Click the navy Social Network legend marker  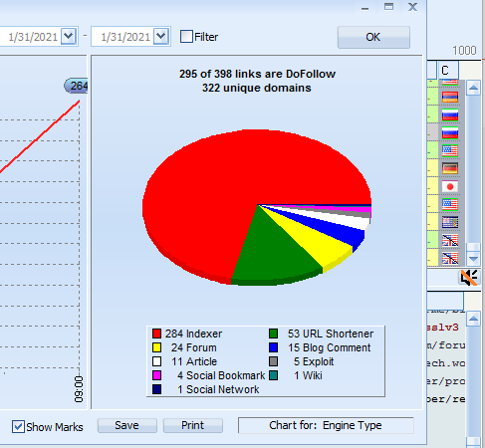pos(156,389)
